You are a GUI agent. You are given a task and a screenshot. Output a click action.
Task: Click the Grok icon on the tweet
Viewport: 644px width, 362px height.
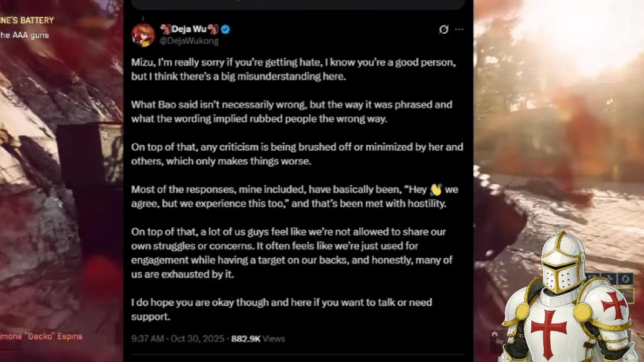click(443, 29)
